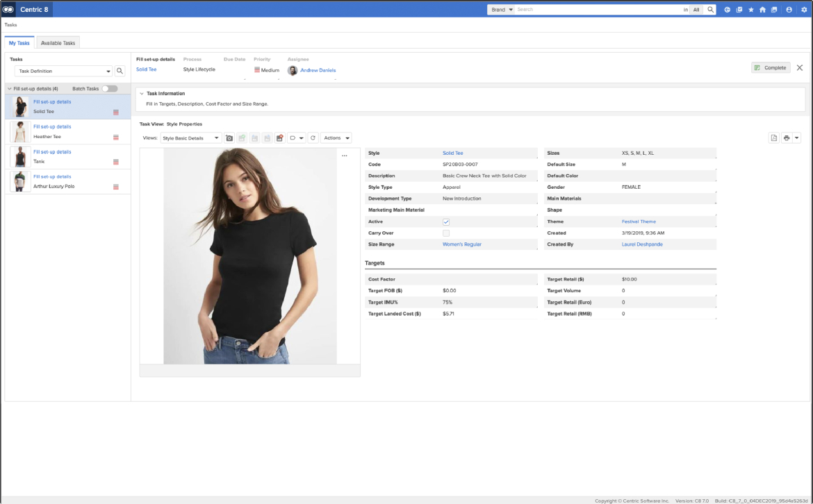Switch to the Available Tasks tab
The height and width of the screenshot is (504, 813).
click(x=58, y=42)
